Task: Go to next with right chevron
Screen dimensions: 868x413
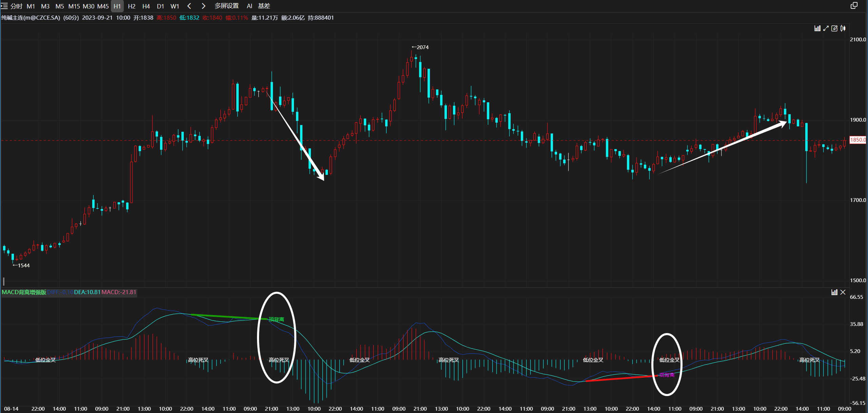Action: (203, 6)
